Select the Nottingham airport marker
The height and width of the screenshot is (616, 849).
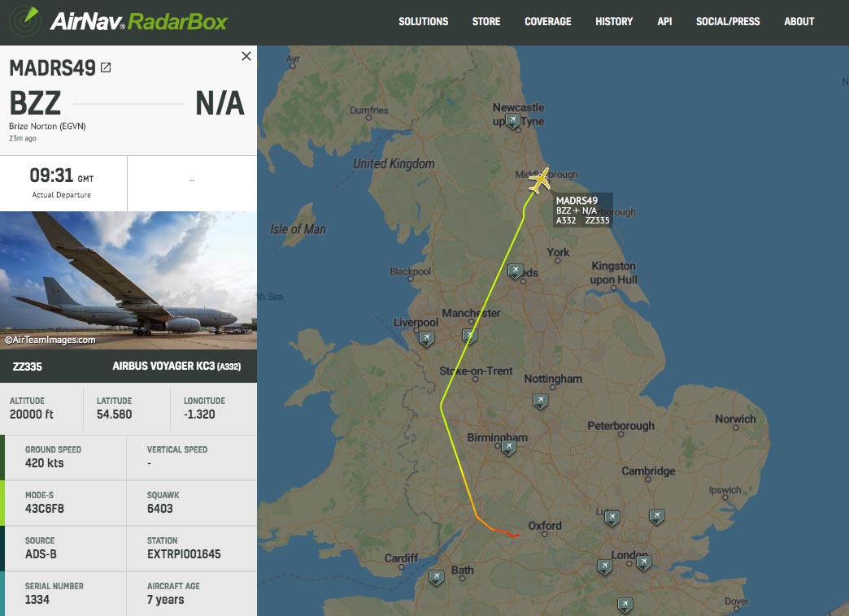click(x=540, y=401)
